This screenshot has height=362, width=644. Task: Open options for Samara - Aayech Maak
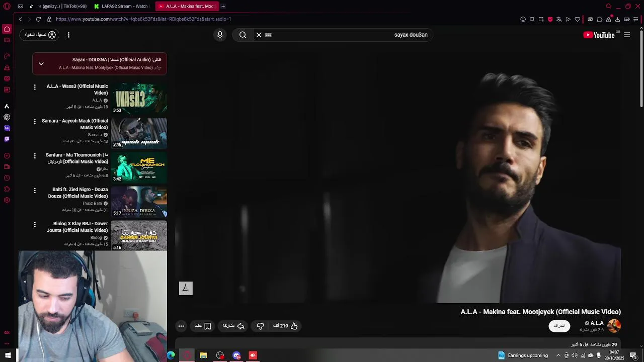(x=35, y=121)
